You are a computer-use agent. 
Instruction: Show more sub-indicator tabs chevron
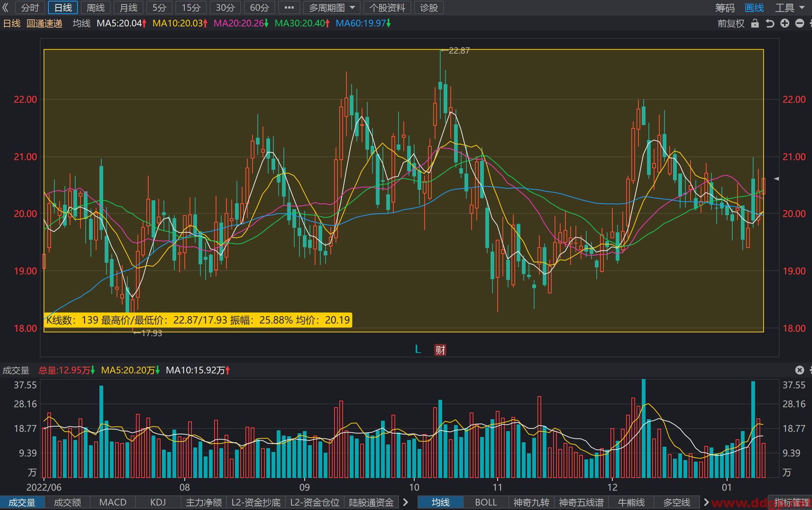(406, 502)
